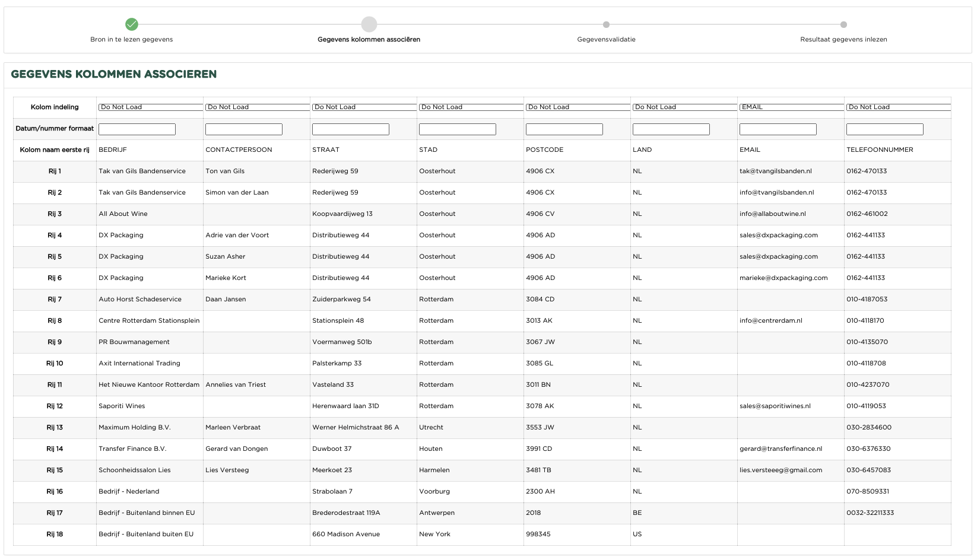
Task: Select the 'Gegevens kolommen associëren' step circle
Action: 369,24
